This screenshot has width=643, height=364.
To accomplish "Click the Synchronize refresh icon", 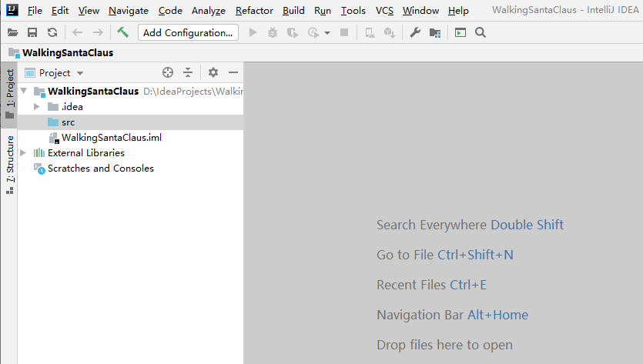I will (52, 32).
